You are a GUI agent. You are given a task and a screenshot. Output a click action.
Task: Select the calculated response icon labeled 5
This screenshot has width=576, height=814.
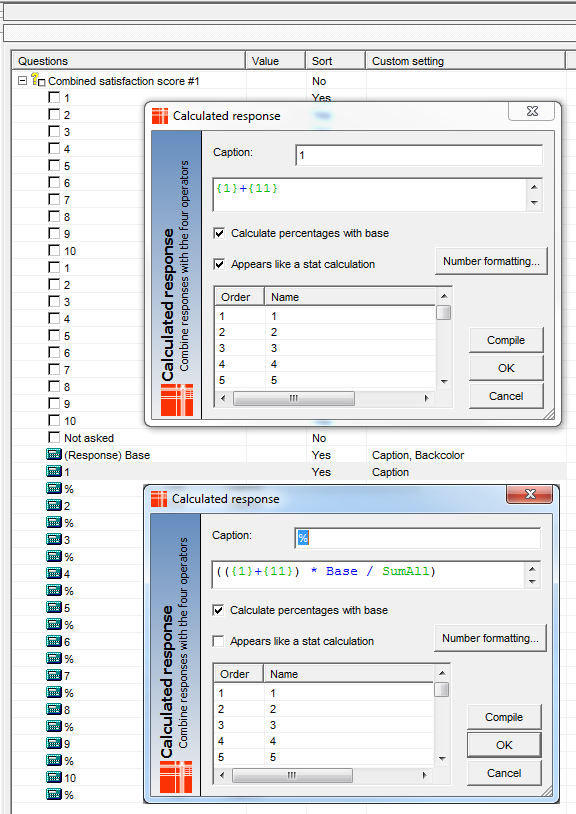pos(54,607)
